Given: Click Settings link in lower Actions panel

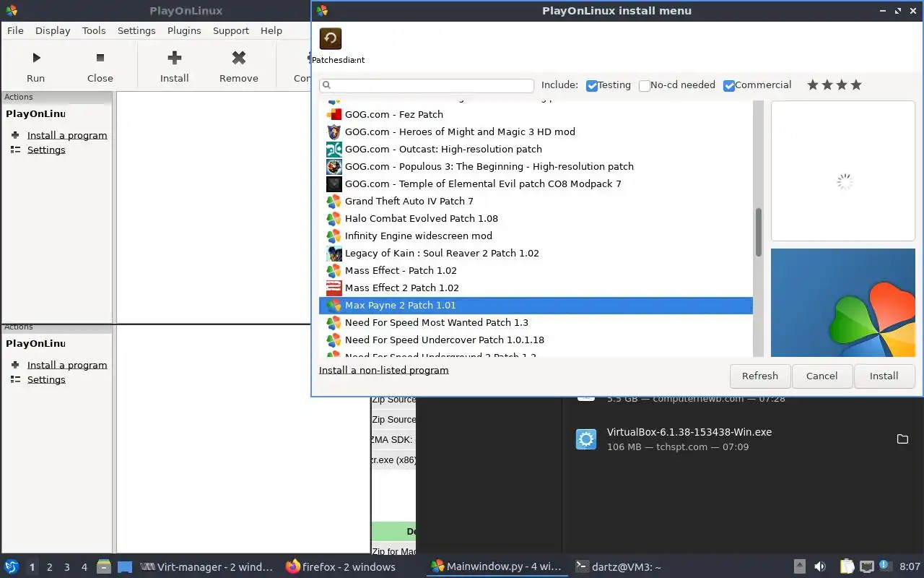Looking at the screenshot, I should click(x=46, y=379).
